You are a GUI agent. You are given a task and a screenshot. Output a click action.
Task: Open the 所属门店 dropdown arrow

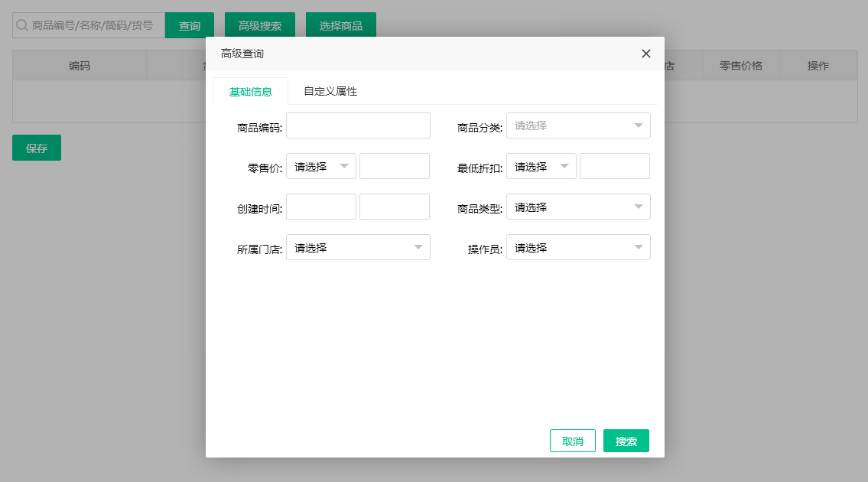click(x=418, y=247)
